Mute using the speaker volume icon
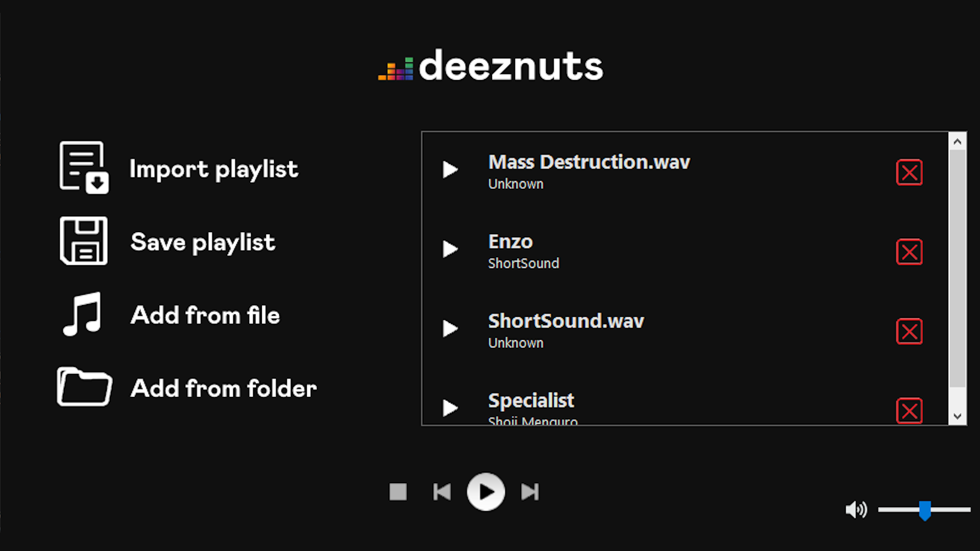This screenshot has width=980, height=551. [856, 509]
